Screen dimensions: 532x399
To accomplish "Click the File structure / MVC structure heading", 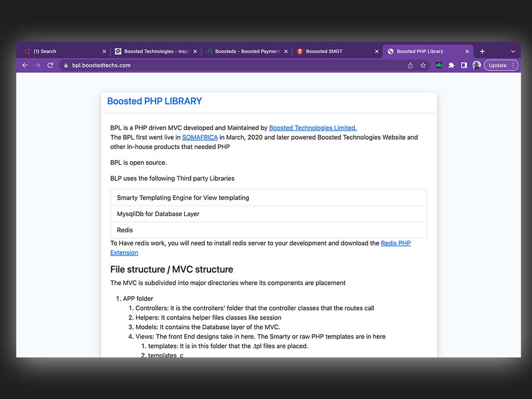I will (171, 270).
